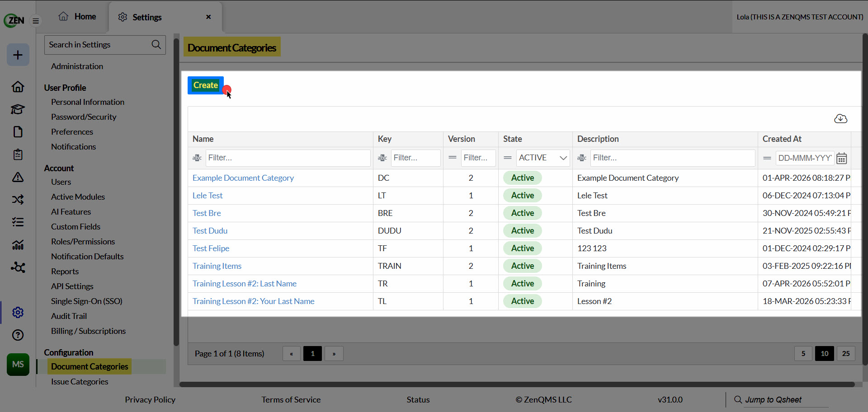The image size is (868, 412).
Task: Open the Training Items category link
Action: pyautogui.click(x=217, y=266)
